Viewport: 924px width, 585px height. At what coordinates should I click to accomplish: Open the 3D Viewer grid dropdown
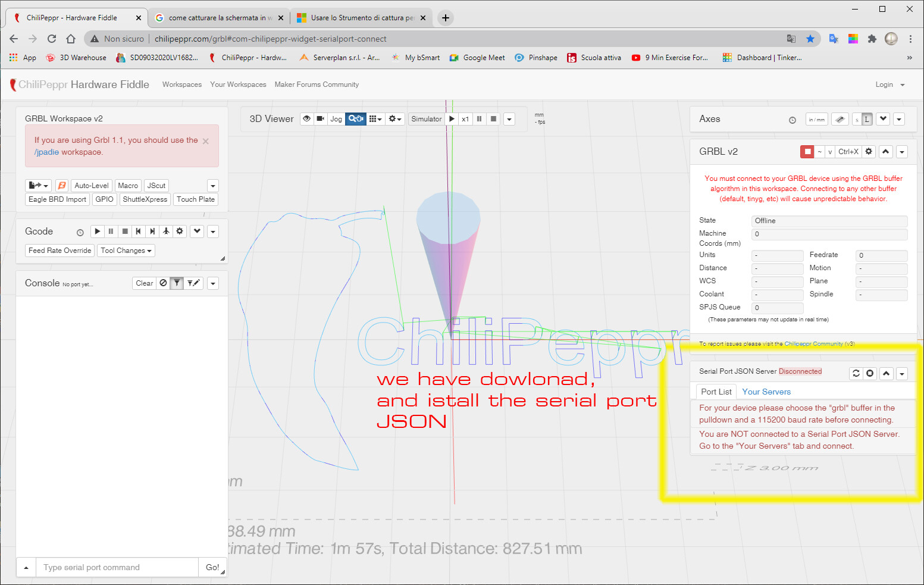tap(375, 119)
